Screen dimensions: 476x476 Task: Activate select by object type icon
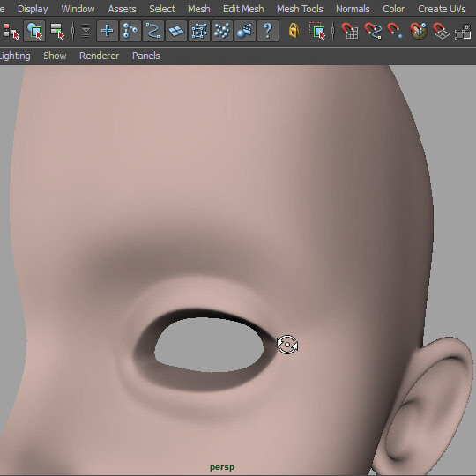point(34,31)
